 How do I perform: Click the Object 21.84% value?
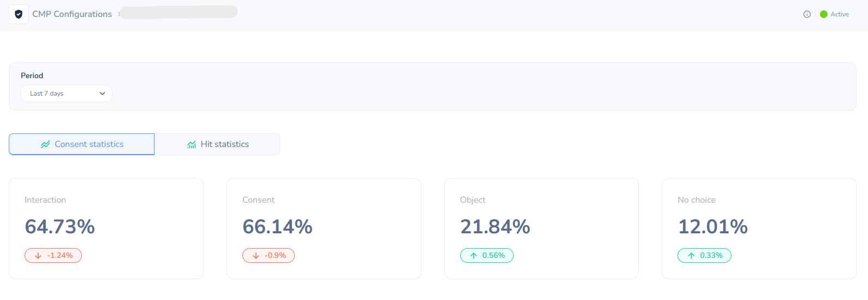[495, 227]
